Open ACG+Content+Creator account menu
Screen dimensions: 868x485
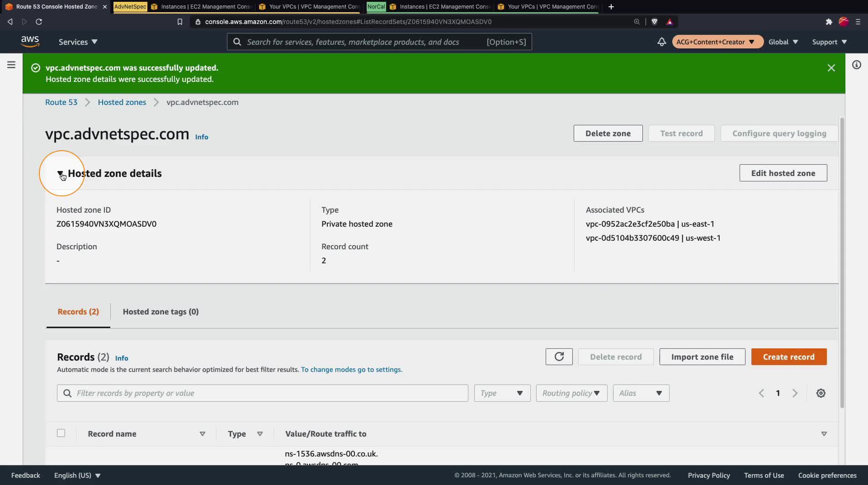click(717, 42)
